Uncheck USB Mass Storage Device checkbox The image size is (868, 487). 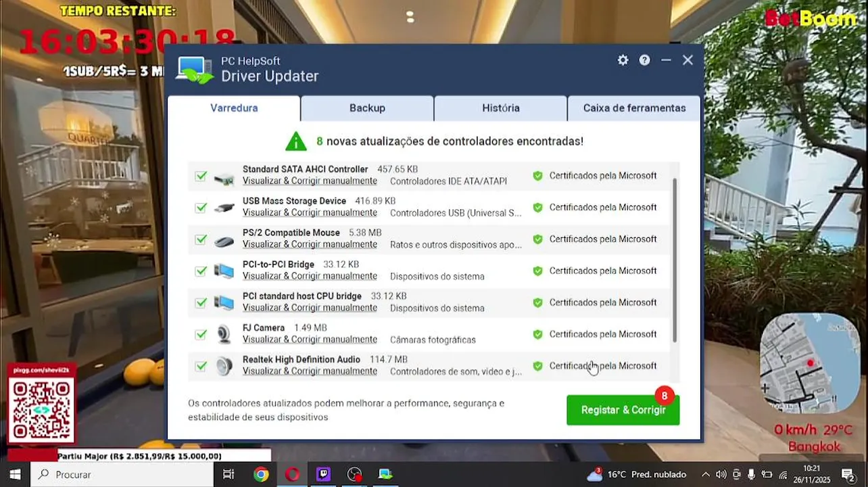(201, 208)
